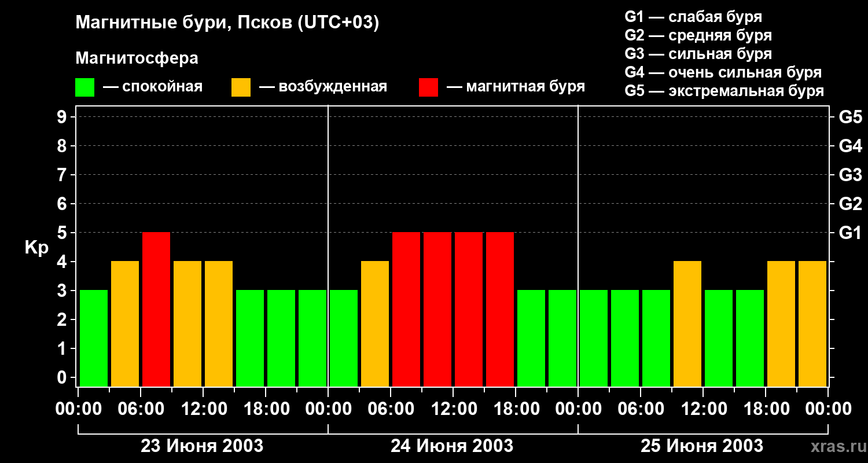868x463 pixels.
Task: Click the G2 label on right axis
Action: pos(850,204)
